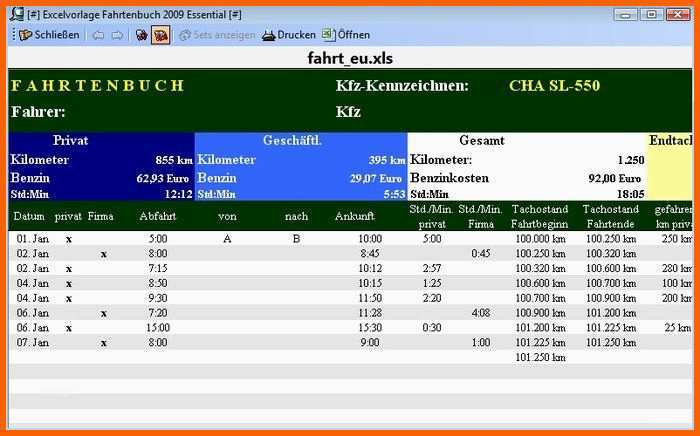
Task: Select the 06. Jan date row
Action: point(33,313)
